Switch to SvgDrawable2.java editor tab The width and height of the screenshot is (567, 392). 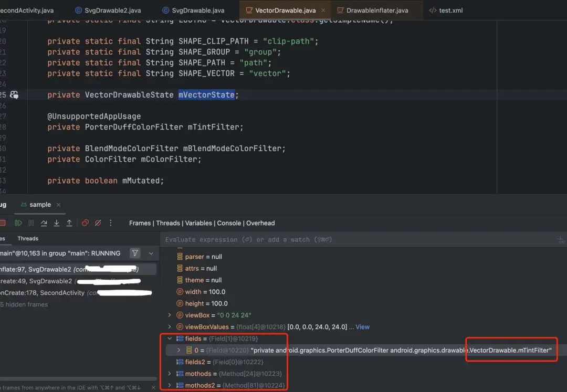[x=108, y=10]
